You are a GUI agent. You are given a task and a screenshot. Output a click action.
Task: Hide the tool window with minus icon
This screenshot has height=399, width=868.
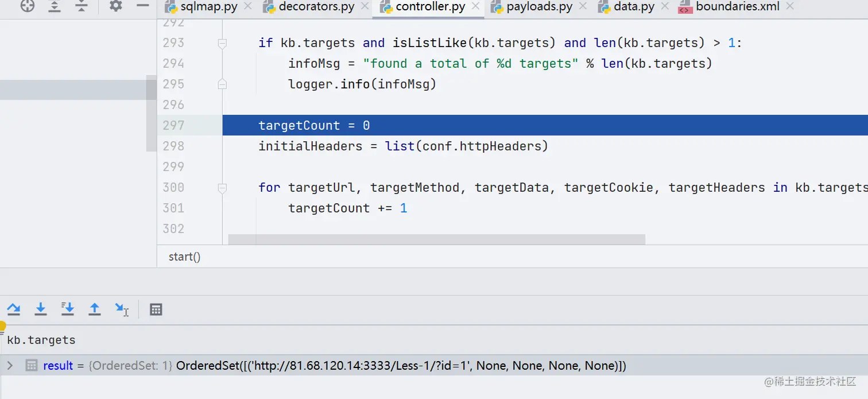143,6
